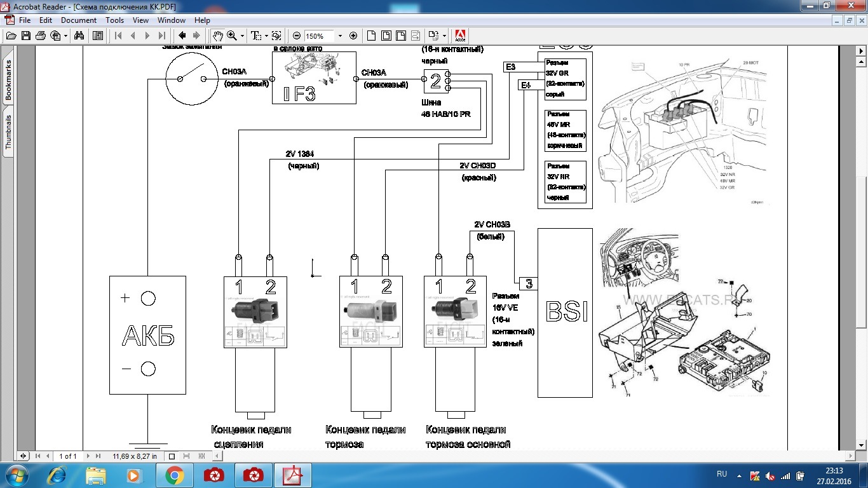Screen dimensions: 868x488
Task: Click vertical scrollbar down arrow
Action: click(x=862, y=446)
